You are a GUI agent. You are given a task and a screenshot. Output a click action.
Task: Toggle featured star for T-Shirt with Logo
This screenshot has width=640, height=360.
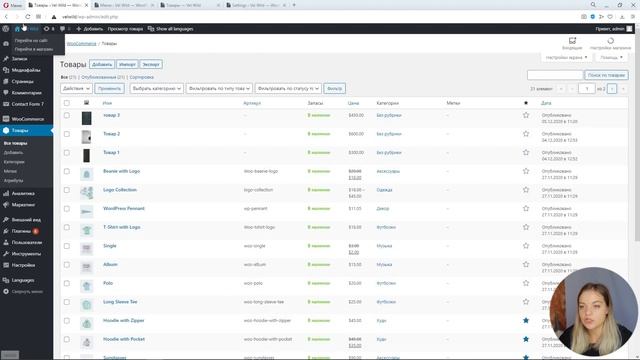[526, 227]
